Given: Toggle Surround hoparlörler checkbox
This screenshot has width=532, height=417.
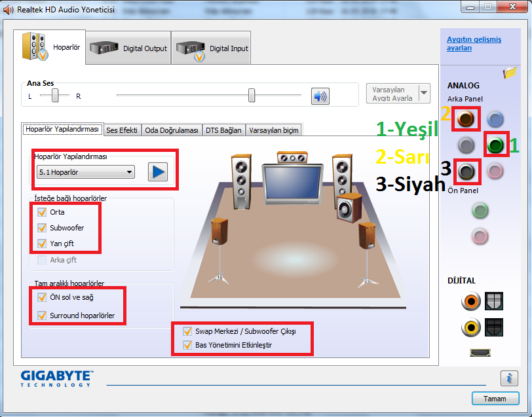Looking at the screenshot, I should (42, 316).
